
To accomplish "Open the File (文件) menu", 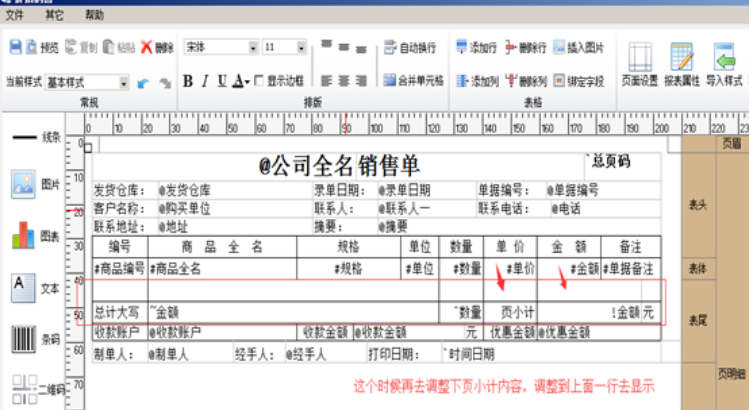I will (16, 16).
